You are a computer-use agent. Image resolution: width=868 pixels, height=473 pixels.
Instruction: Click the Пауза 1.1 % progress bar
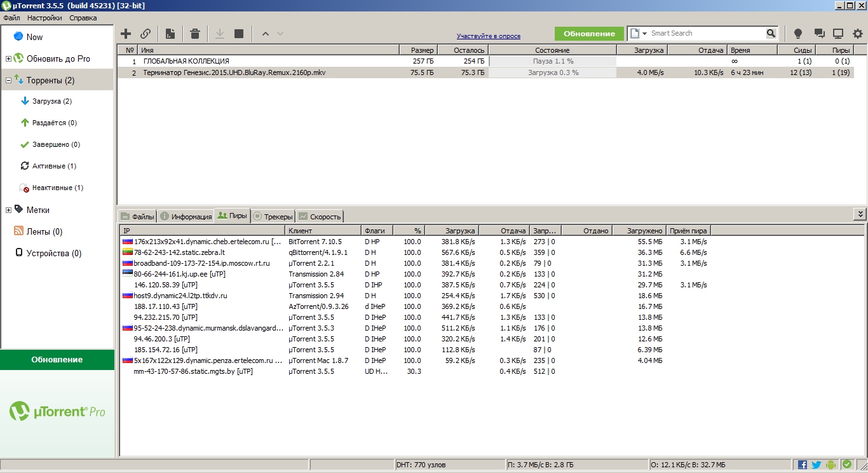coord(552,61)
